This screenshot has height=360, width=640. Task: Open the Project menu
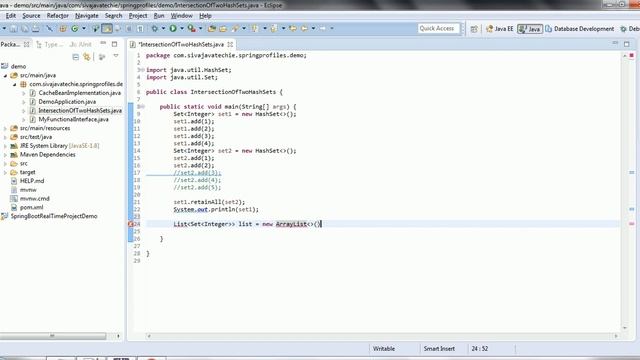click(x=138, y=16)
